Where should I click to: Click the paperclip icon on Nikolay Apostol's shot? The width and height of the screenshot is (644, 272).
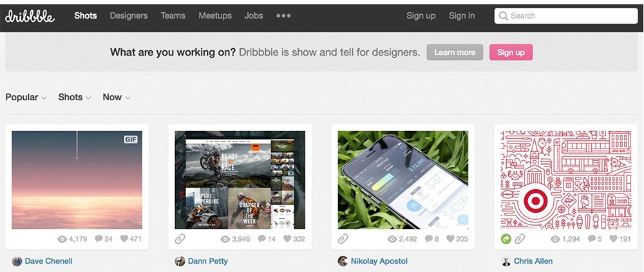(x=343, y=239)
